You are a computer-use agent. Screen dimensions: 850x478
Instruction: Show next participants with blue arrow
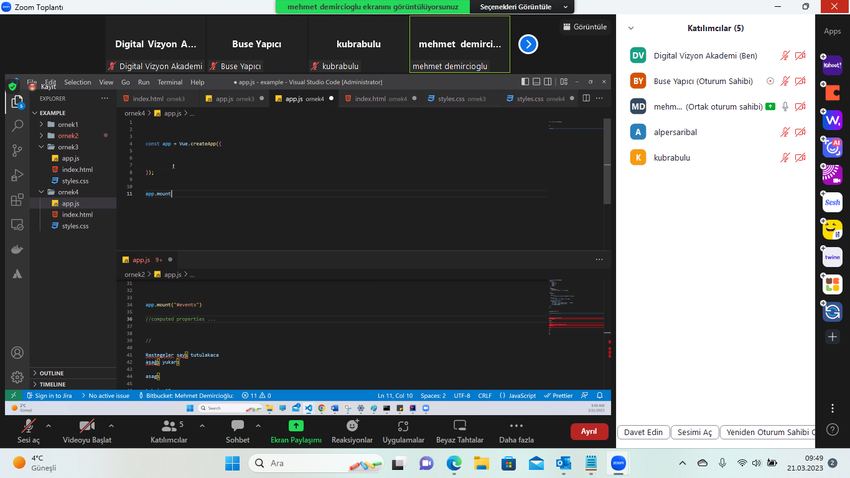528,44
